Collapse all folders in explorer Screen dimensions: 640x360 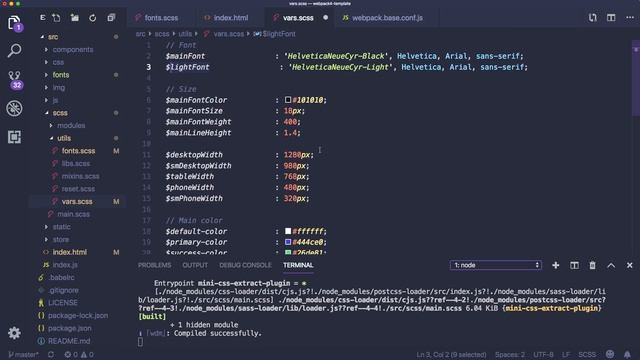coord(111,18)
